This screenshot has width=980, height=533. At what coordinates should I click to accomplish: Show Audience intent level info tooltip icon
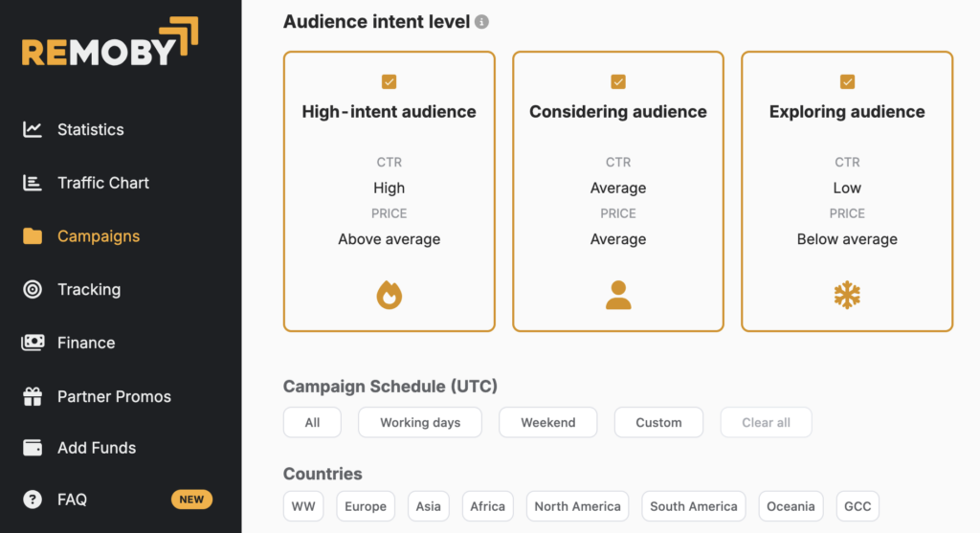click(x=481, y=22)
